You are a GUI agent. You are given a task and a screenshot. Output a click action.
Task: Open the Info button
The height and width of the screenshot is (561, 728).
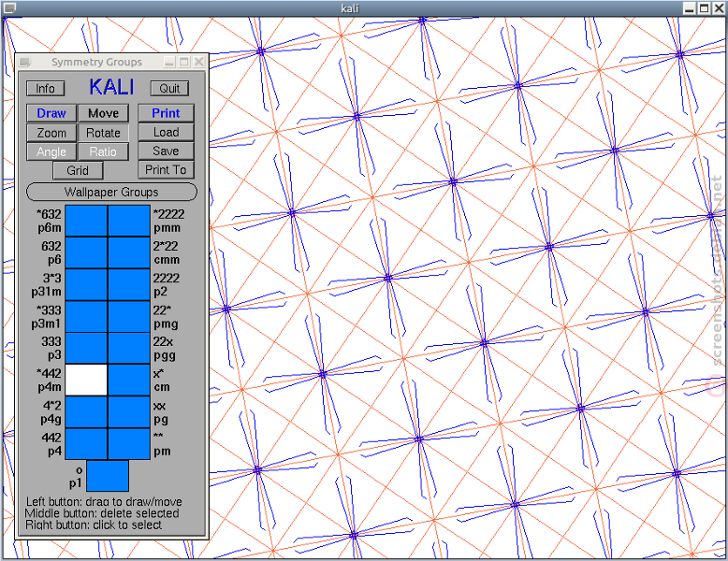pyautogui.click(x=46, y=88)
